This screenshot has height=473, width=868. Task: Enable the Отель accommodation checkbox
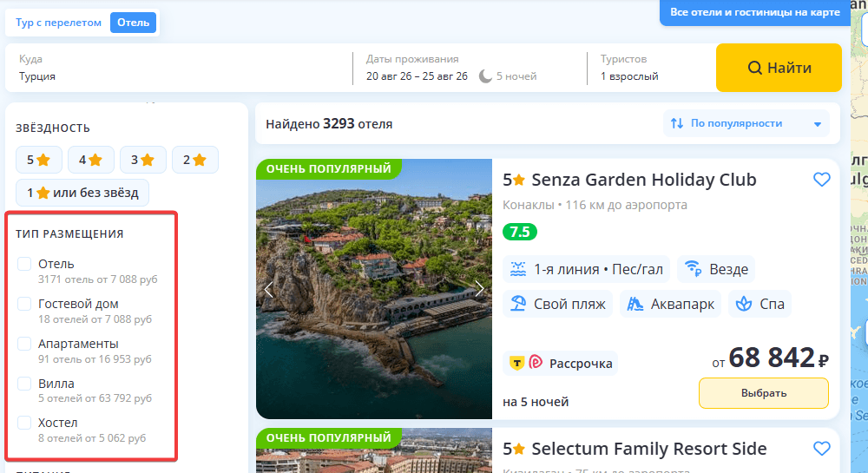24,264
